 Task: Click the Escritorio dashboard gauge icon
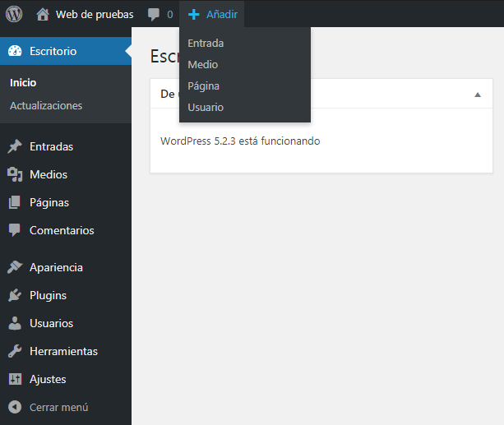15,51
